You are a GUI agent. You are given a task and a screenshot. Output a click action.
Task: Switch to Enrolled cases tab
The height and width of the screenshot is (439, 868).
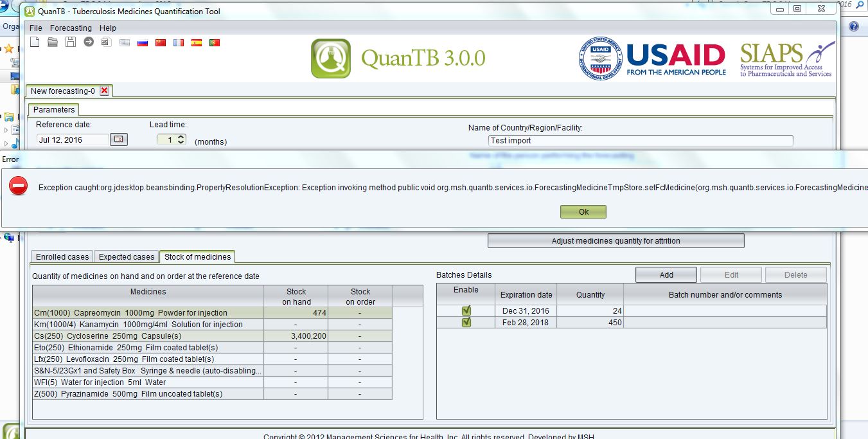click(62, 256)
